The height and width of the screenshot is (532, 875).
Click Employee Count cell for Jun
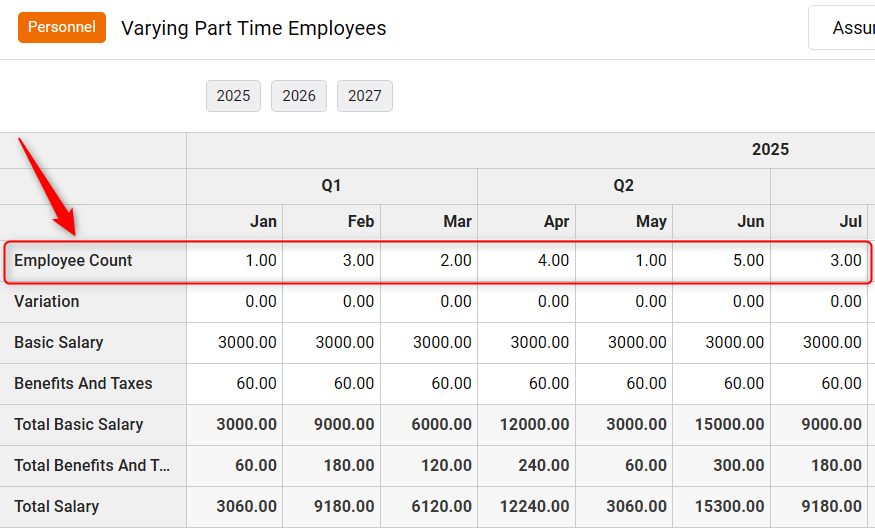(x=722, y=261)
